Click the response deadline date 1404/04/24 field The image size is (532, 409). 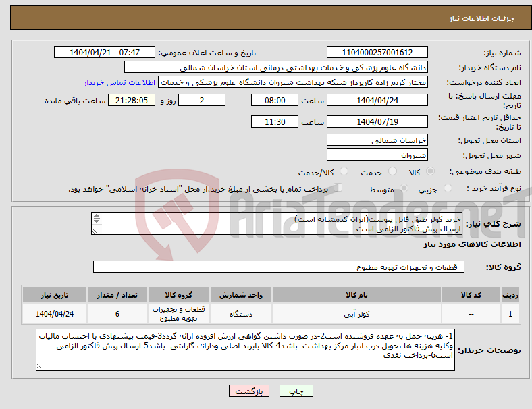point(377,100)
